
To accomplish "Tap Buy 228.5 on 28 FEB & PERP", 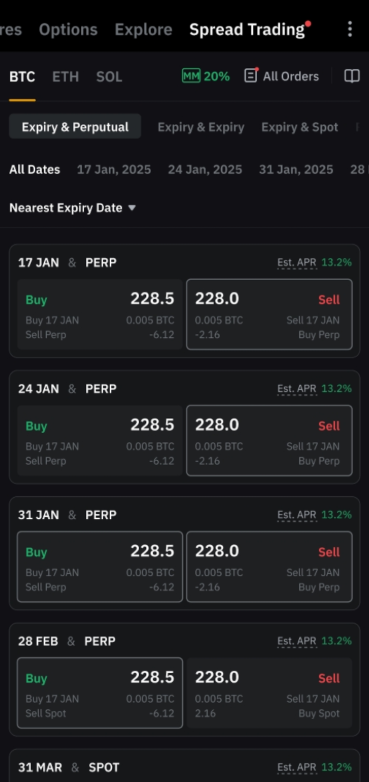I will [100, 693].
